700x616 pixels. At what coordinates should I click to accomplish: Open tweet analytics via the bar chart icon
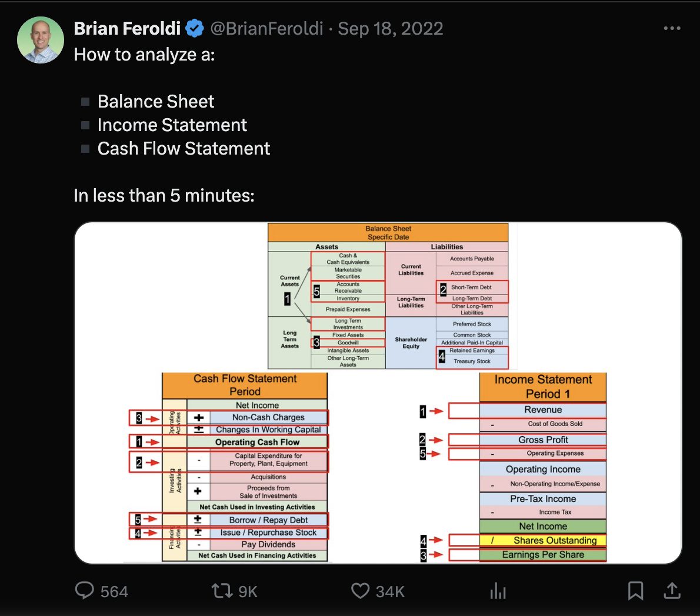pyautogui.click(x=498, y=591)
